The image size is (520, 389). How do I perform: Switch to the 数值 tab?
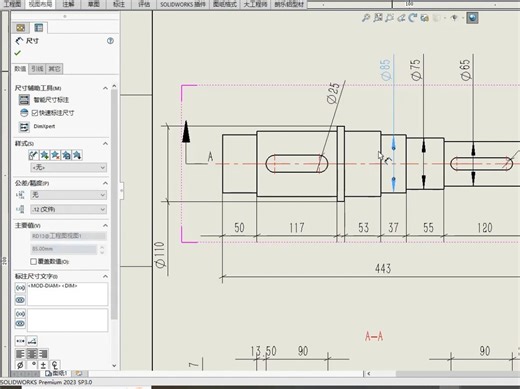(x=20, y=69)
